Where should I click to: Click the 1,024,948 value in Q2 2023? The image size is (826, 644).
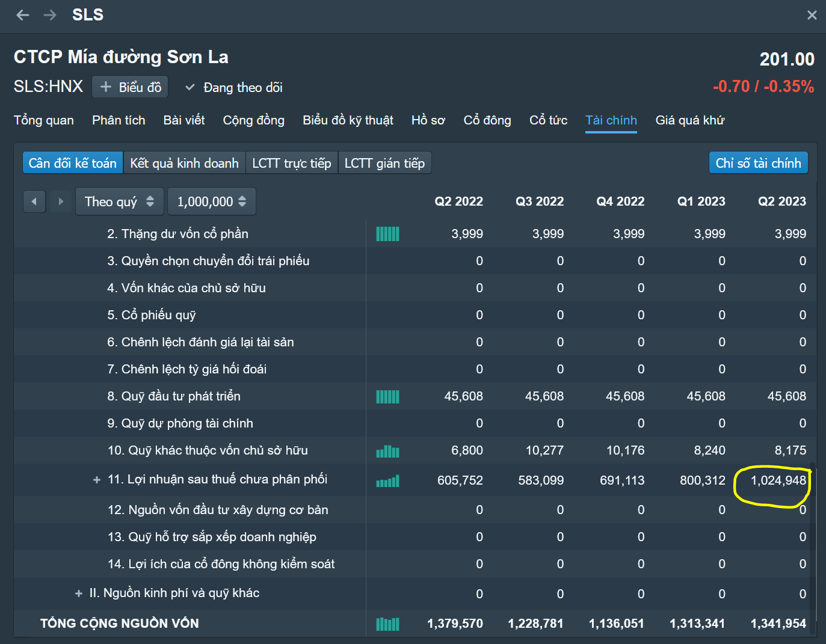(778, 480)
